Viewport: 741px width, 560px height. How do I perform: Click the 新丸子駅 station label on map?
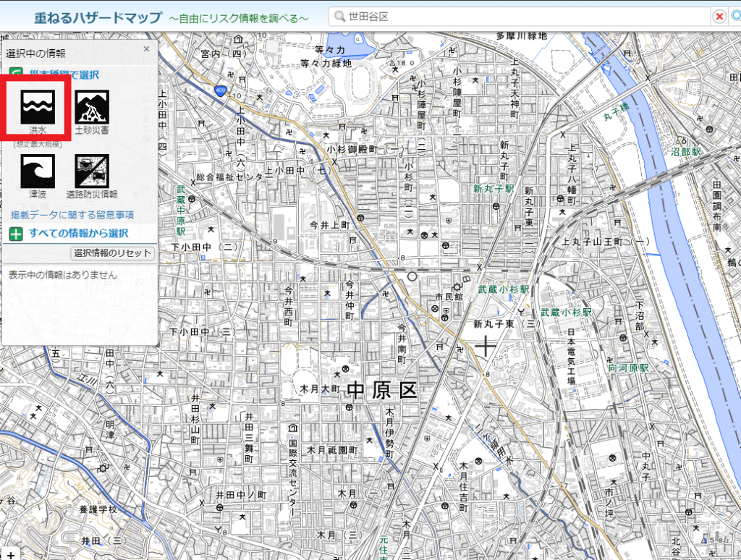point(494,188)
